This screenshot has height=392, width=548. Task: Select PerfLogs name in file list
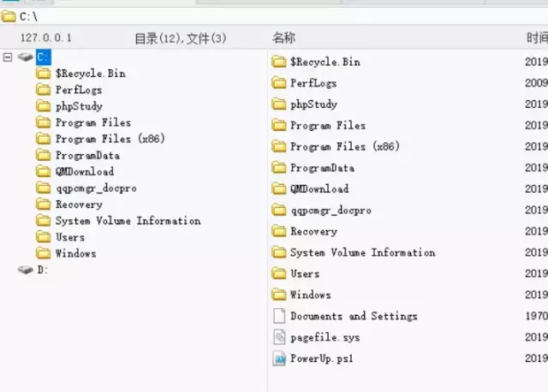(x=313, y=83)
